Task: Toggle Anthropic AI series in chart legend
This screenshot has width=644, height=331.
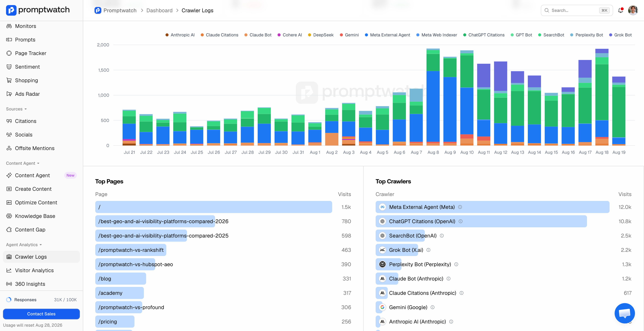Action: point(180,35)
